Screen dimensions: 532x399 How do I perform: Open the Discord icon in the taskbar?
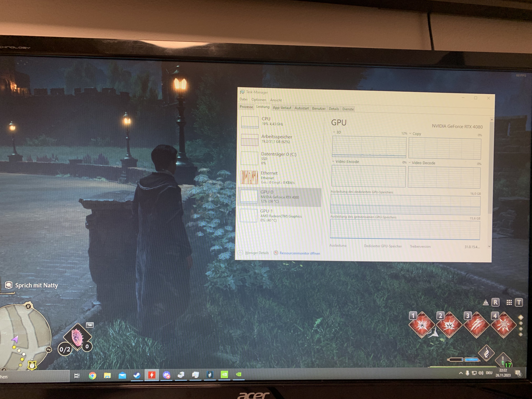pos(166,375)
